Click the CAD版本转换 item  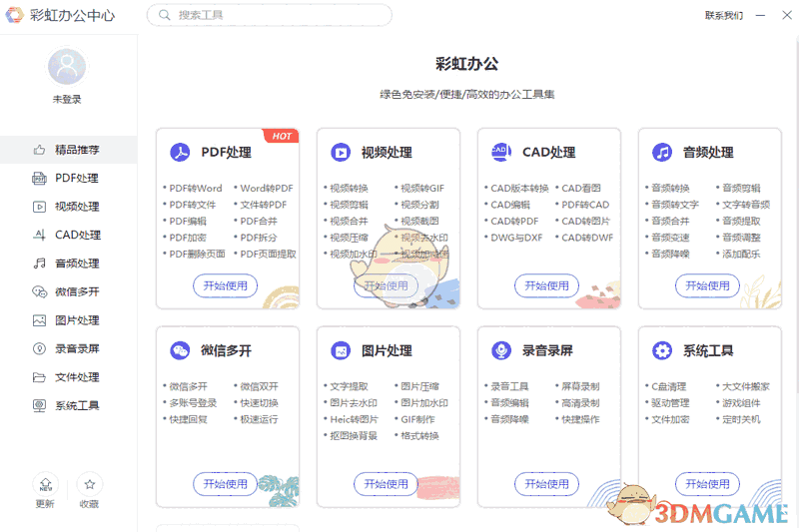(x=519, y=189)
